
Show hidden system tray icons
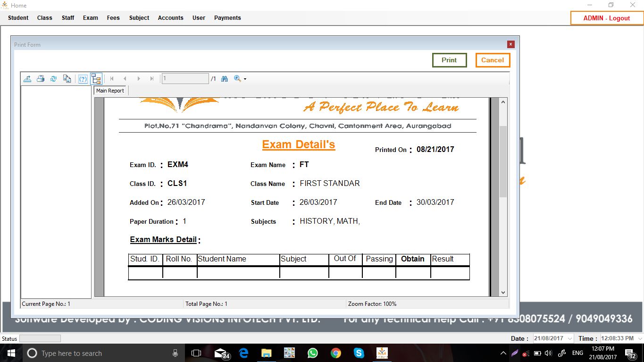(503, 353)
